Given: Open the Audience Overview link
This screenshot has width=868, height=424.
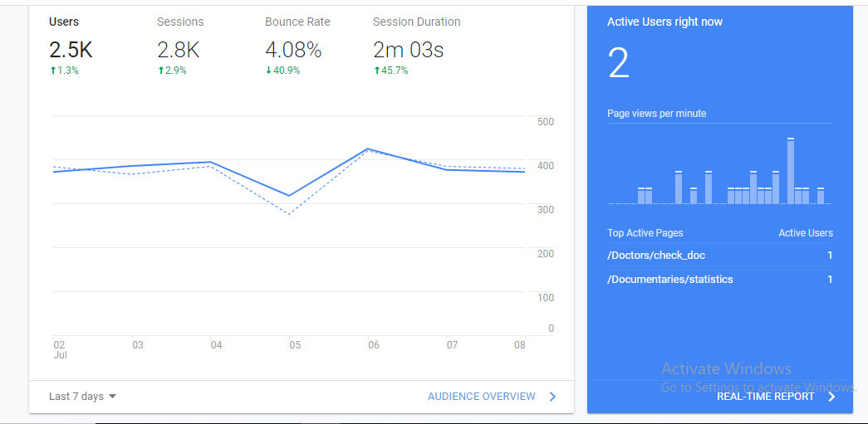Looking at the screenshot, I should (482, 397).
